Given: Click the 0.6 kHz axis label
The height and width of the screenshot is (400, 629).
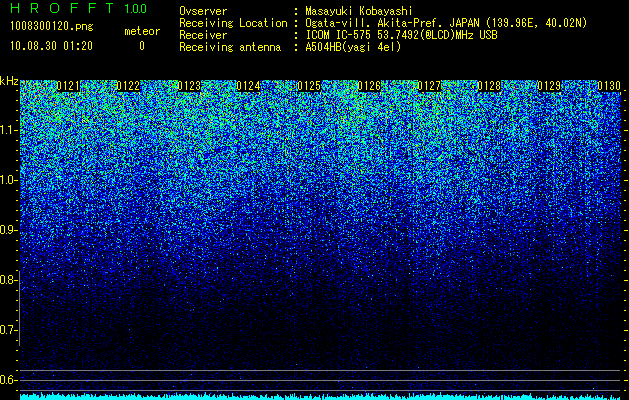Looking at the screenshot, I should coord(8,380).
